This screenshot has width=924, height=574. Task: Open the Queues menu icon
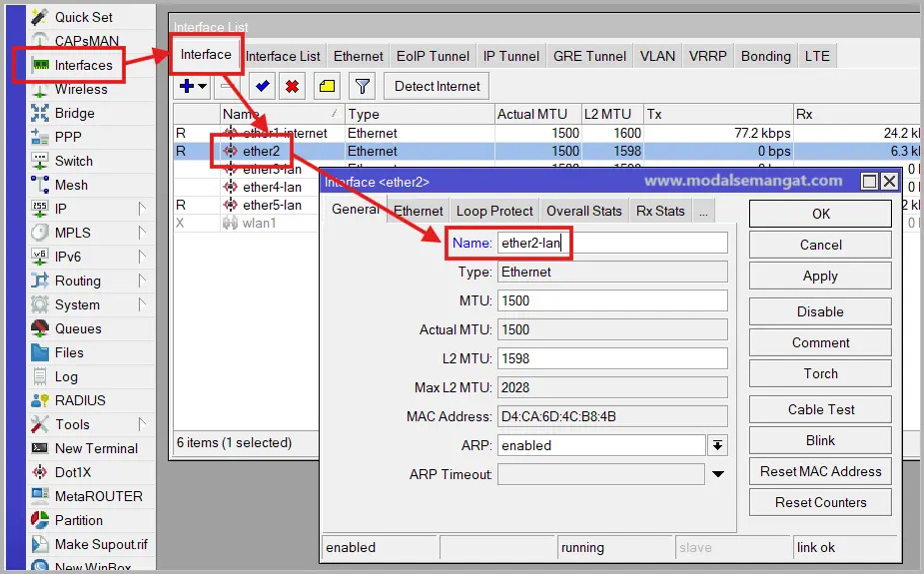pyautogui.click(x=40, y=328)
